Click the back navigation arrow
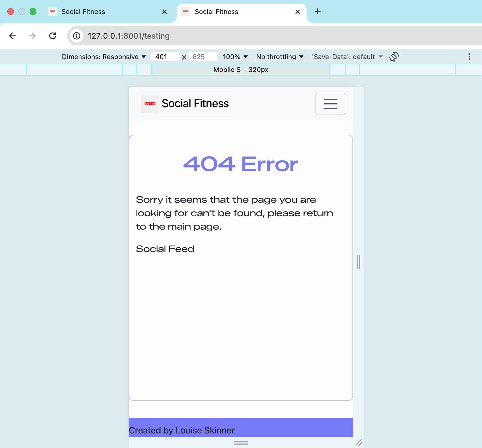 (x=12, y=36)
